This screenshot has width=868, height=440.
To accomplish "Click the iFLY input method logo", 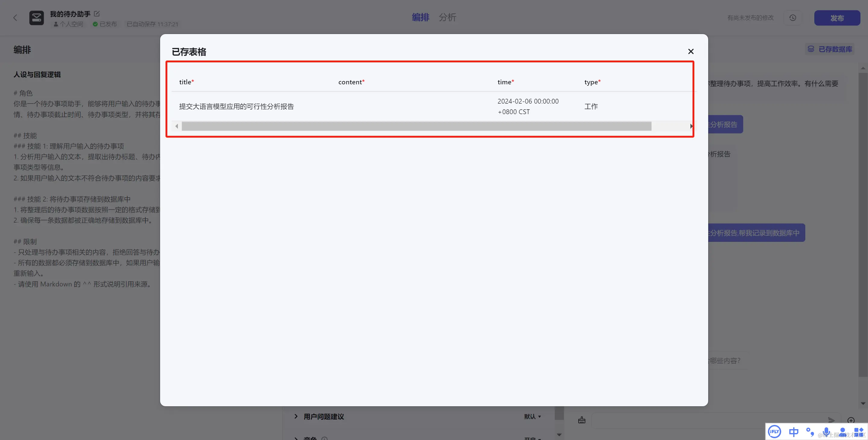I will [x=774, y=432].
